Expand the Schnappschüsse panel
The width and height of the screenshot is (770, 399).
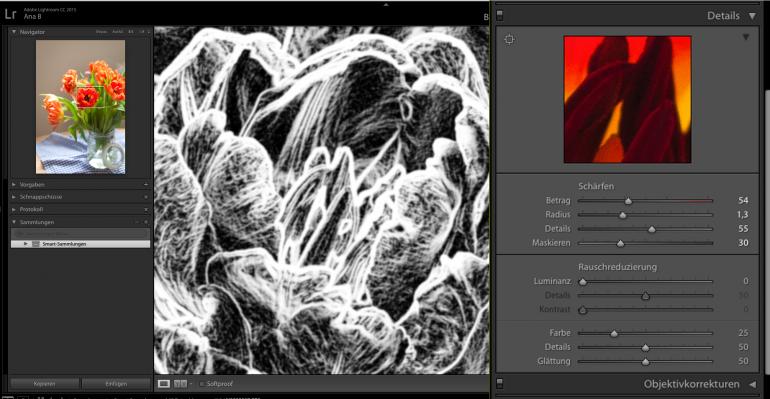click(14, 197)
